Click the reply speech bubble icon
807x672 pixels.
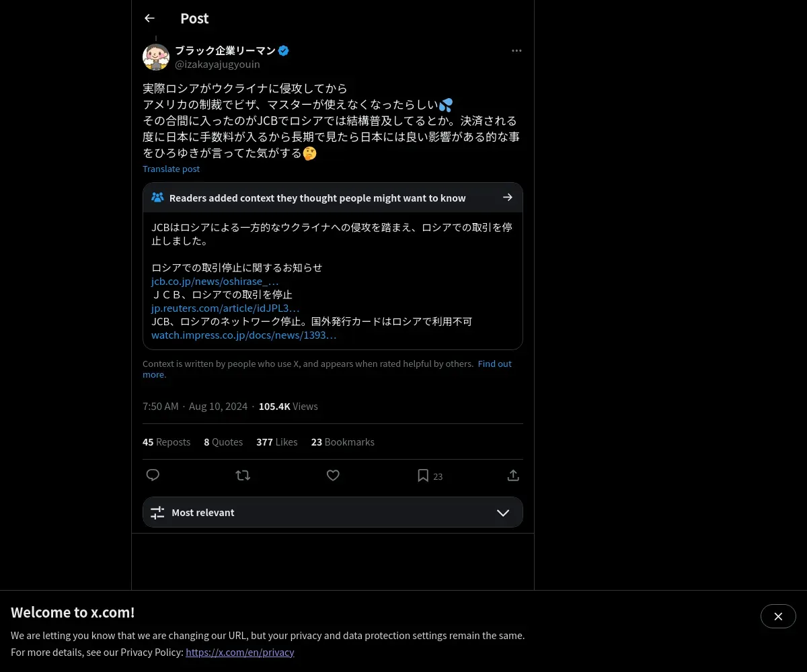coord(153,475)
